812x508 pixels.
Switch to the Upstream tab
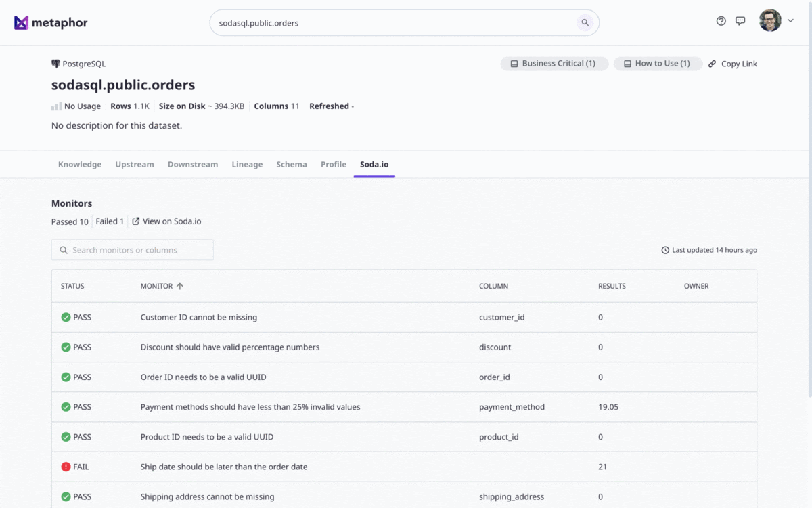(135, 165)
